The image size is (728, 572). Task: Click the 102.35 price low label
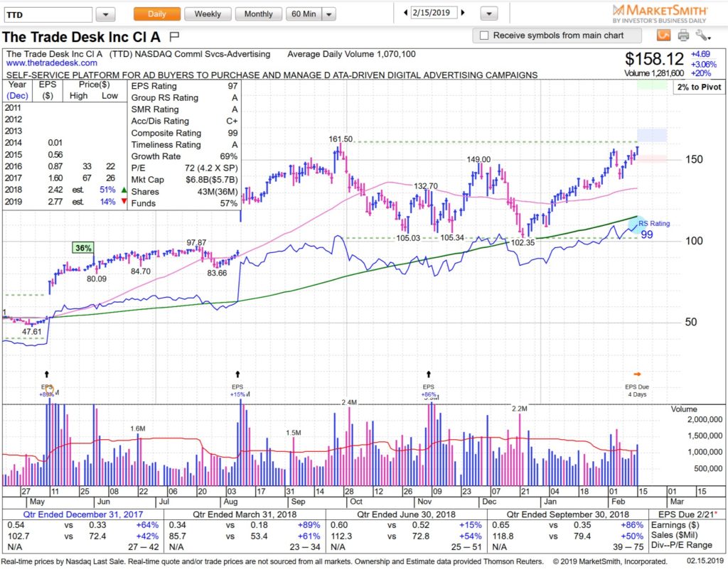tap(523, 242)
